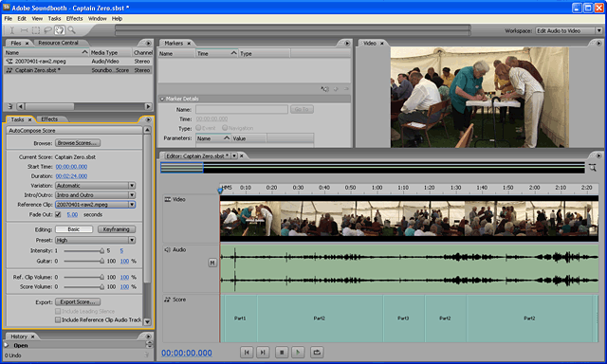
Task: Click the Part3 segment in Score track
Action: (403, 318)
